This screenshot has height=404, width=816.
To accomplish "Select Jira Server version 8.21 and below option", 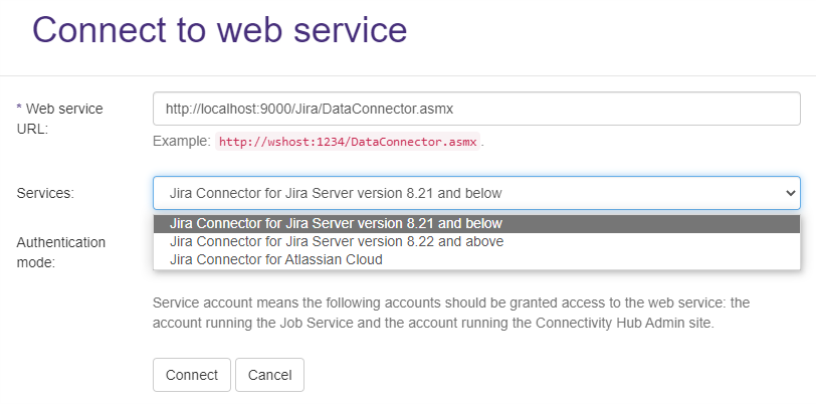I will tap(336, 223).
